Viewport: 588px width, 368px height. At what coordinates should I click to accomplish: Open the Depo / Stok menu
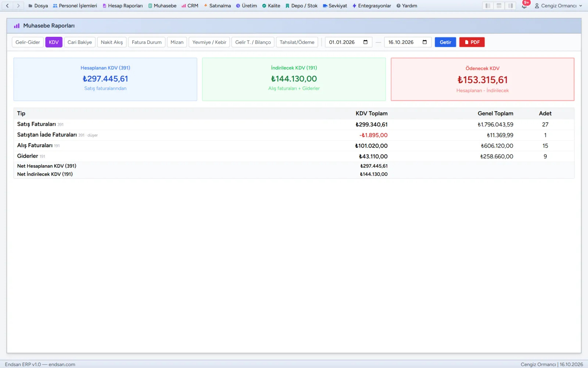click(301, 6)
